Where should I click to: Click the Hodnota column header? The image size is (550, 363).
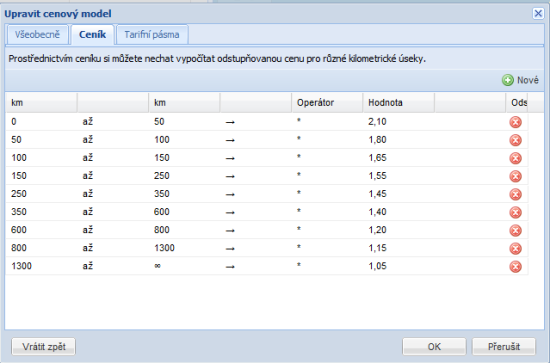(398, 103)
